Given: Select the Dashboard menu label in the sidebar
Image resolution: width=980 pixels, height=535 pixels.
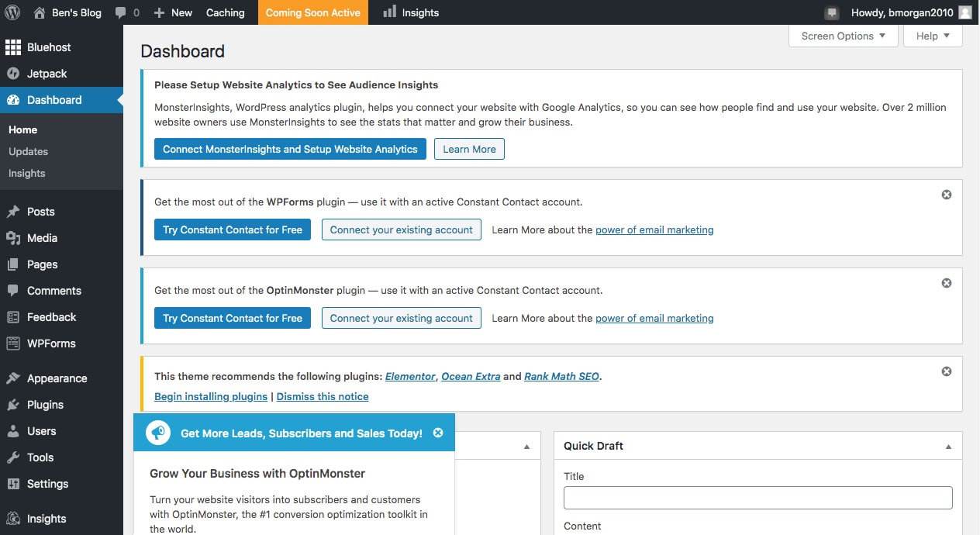Looking at the screenshot, I should coord(54,100).
